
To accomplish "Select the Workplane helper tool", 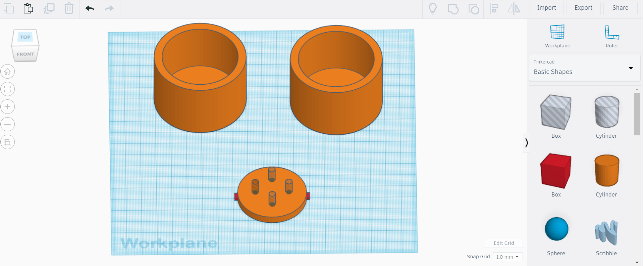I will click(x=557, y=36).
